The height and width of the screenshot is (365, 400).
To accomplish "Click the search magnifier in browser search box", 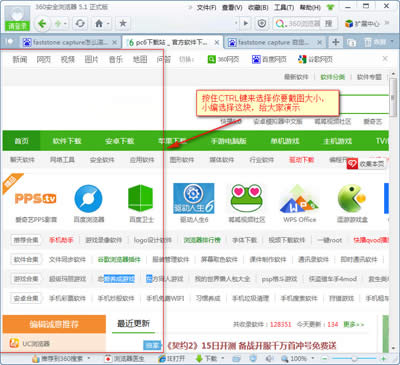I will tap(281, 23).
